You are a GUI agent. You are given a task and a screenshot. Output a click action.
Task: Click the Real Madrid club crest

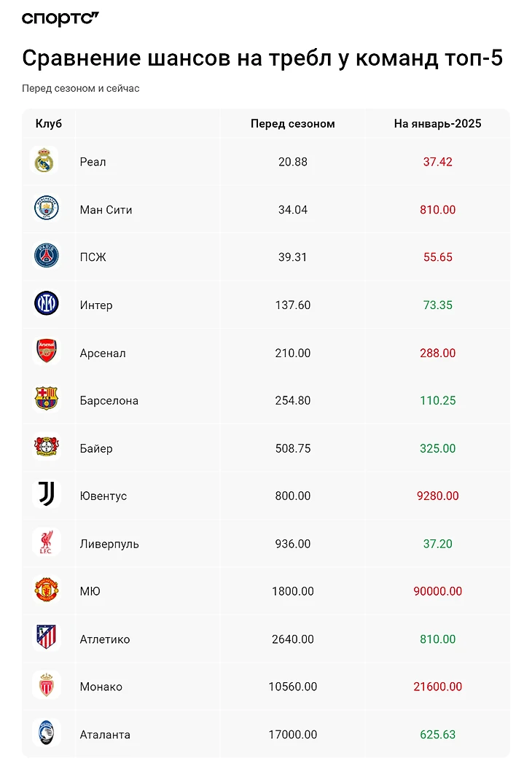(x=45, y=161)
